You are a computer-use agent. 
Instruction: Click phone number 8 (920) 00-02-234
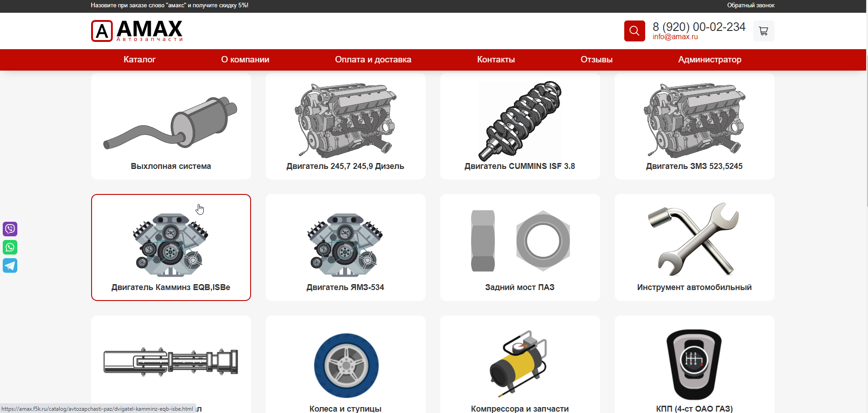tap(699, 27)
